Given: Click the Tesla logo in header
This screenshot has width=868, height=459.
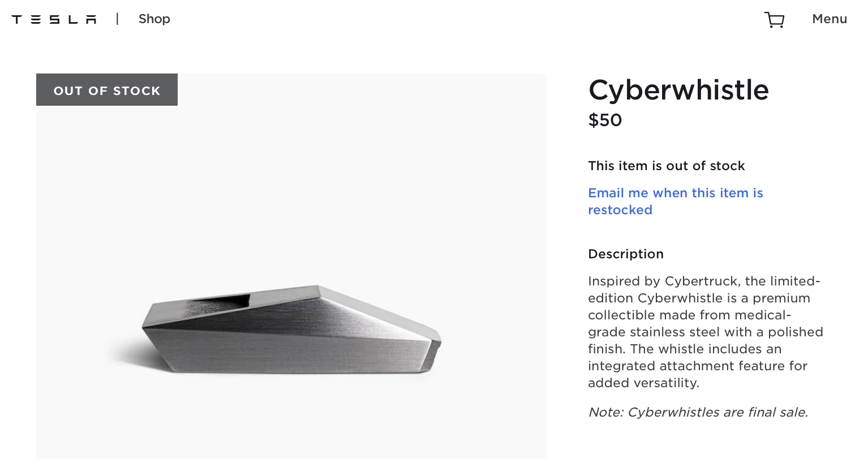Looking at the screenshot, I should pyautogui.click(x=54, y=19).
